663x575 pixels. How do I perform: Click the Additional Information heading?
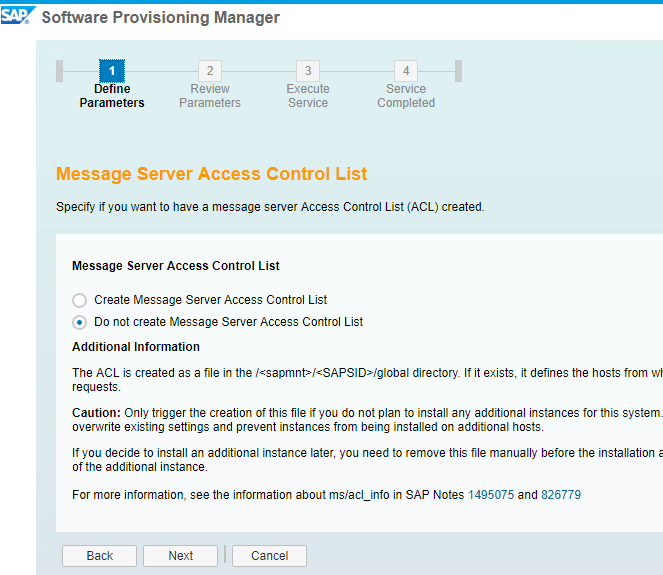(x=136, y=347)
